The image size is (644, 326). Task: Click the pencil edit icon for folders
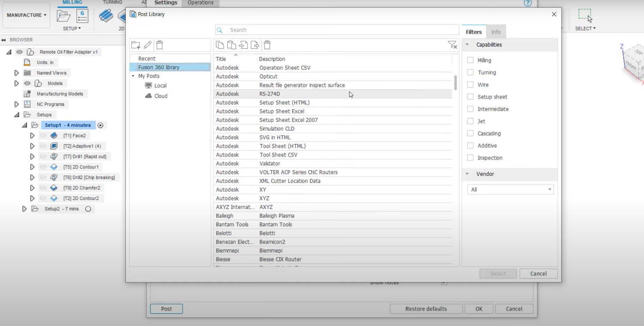tap(148, 45)
